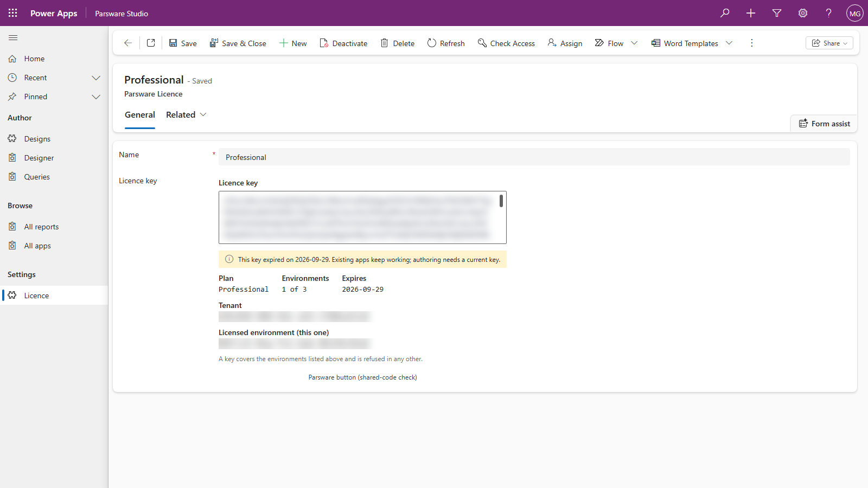
Task: Open the advanced filter funnel icon
Action: tap(777, 13)
